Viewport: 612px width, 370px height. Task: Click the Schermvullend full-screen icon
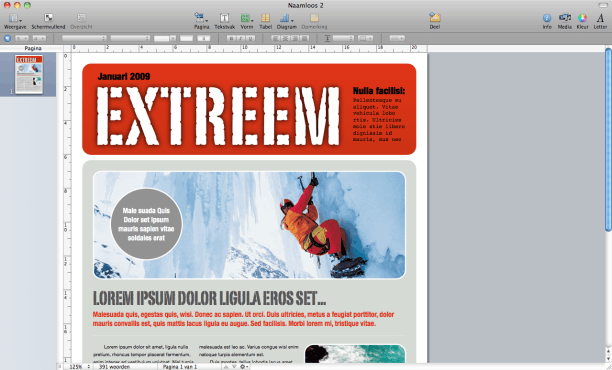point(48,18)
